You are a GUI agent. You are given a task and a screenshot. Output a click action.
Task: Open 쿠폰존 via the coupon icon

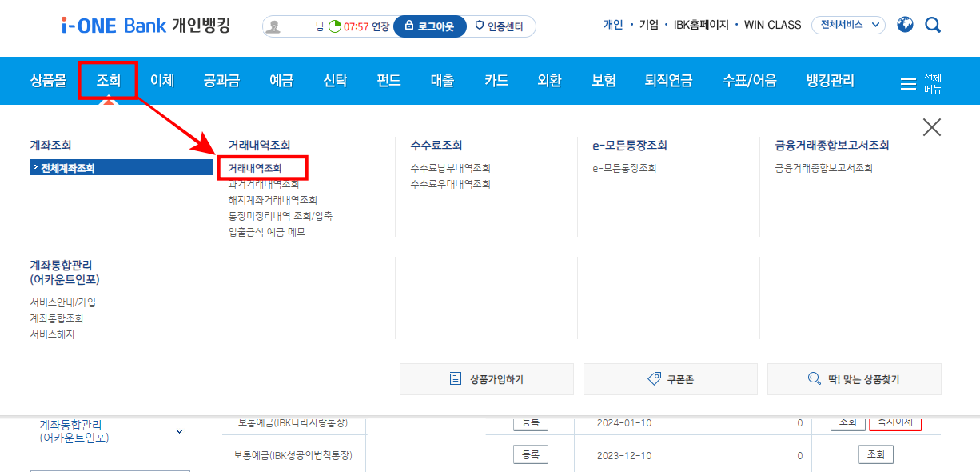click(x=654, y=378)
